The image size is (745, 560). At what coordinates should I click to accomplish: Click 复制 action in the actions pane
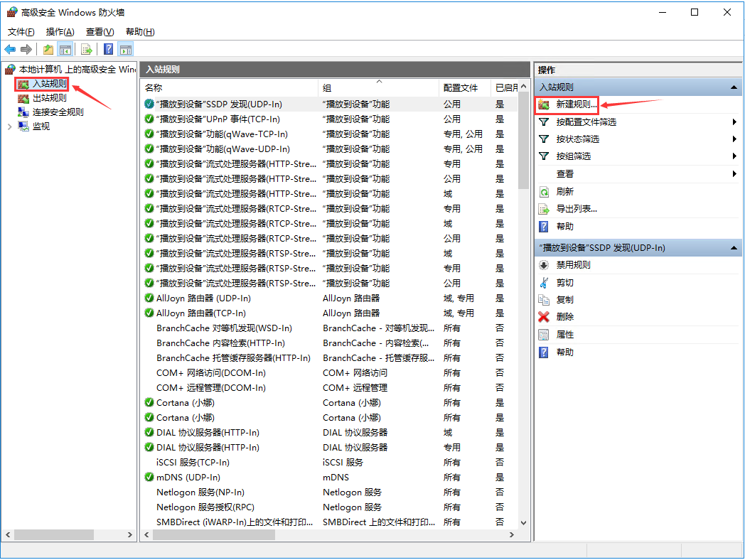pyautogui.click(x=565, y=300)
